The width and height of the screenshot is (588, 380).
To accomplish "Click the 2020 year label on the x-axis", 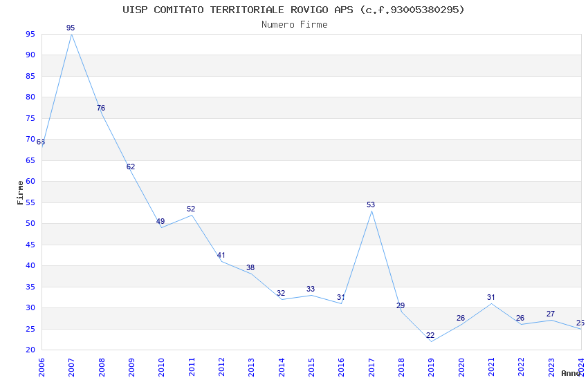I will click(461, 368).
